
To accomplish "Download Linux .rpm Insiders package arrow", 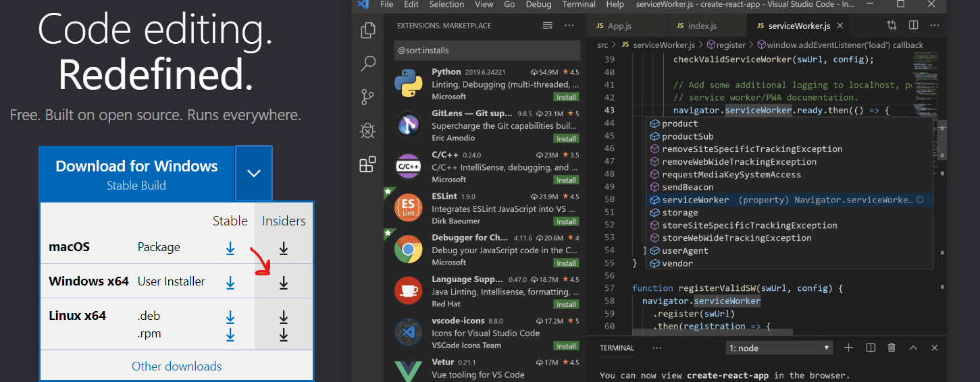I will tap(284, 334).
